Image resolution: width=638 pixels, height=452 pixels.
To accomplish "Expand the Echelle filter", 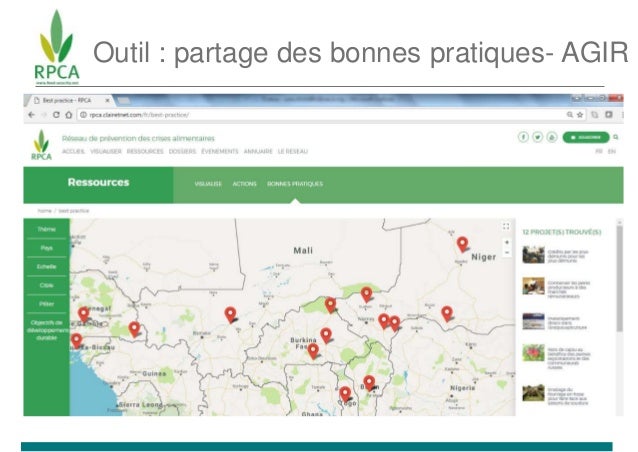I will click(46, 267).
